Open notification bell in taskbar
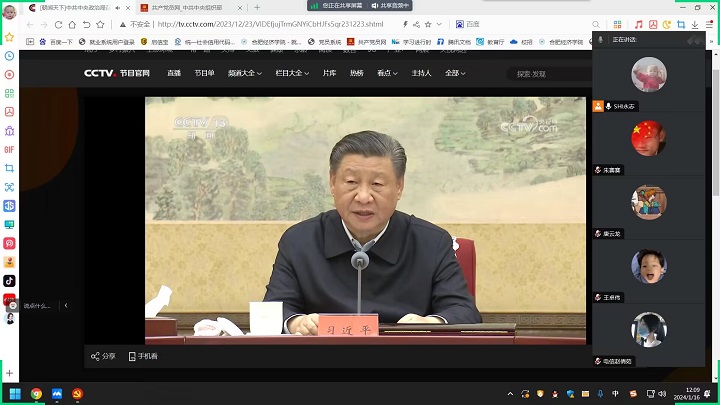 coord(707,394)
